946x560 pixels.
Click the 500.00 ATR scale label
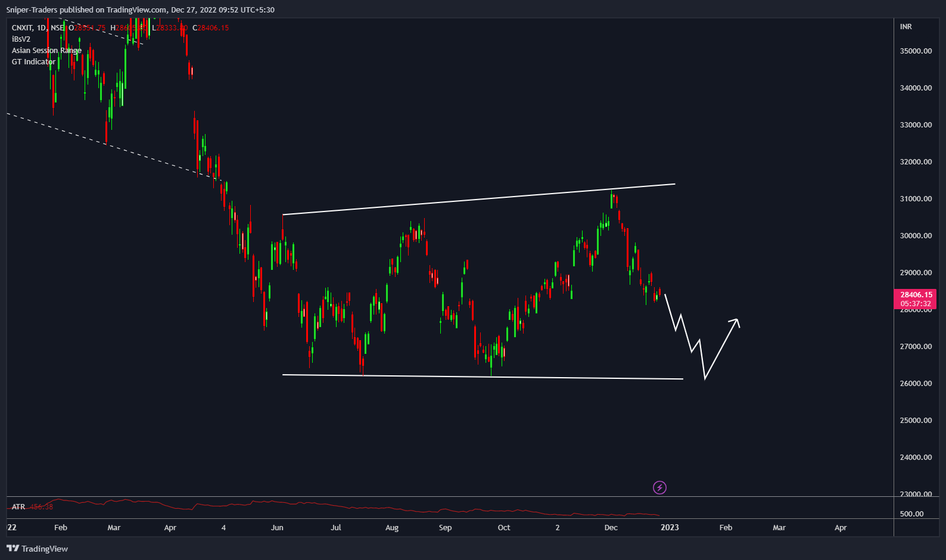911,514
